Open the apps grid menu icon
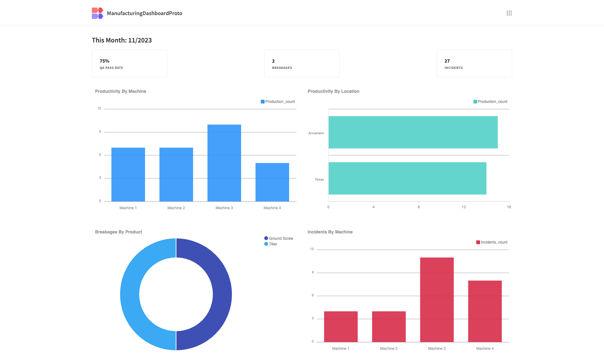Viewport: 604px width, 364px height. [509, 13]
